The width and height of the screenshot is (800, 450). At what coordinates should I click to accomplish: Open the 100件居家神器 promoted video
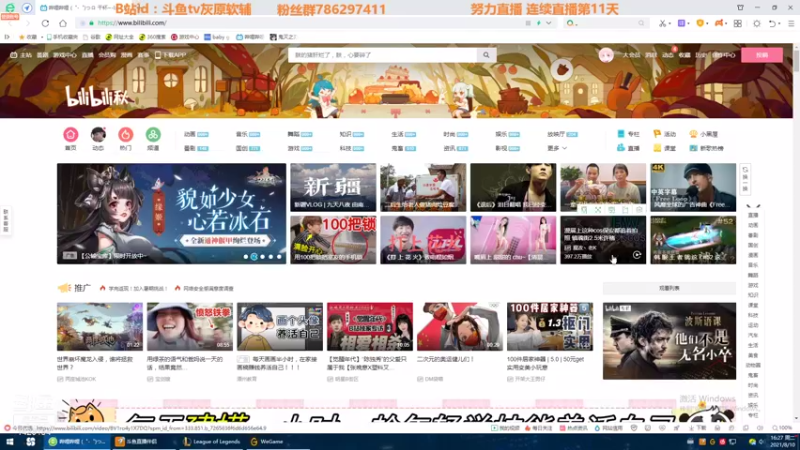click(x=550, y=327)
